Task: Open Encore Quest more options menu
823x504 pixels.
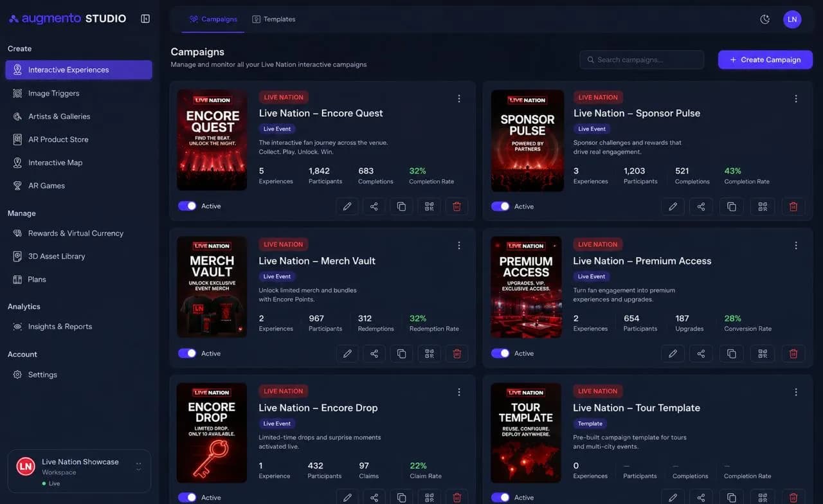Action: tap(459, 98)
